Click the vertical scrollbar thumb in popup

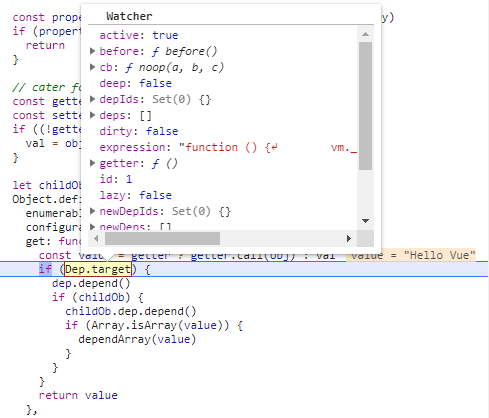click(x=365, y=106)
